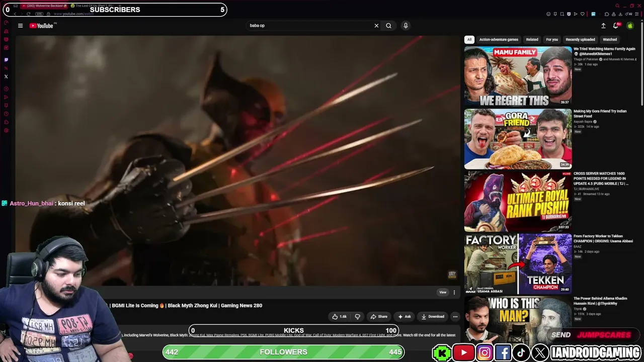
Task: Open the Ultimate Royal Rank Push thumbnail
Action: (518, 201)
